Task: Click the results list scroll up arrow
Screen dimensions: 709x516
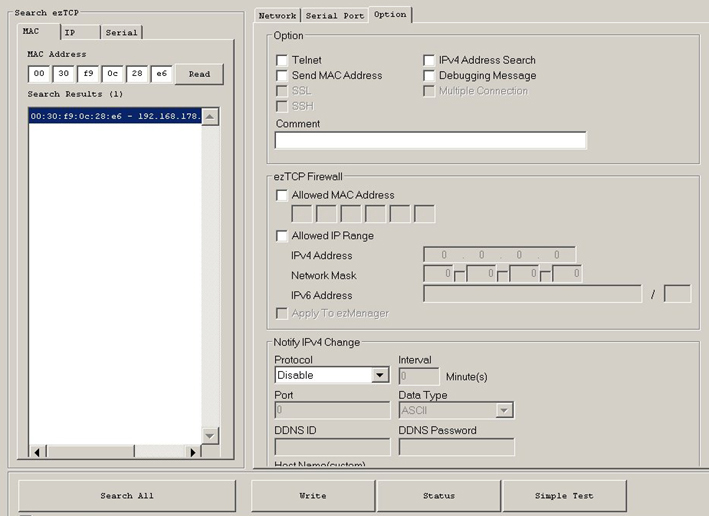Action: point(210,117)
